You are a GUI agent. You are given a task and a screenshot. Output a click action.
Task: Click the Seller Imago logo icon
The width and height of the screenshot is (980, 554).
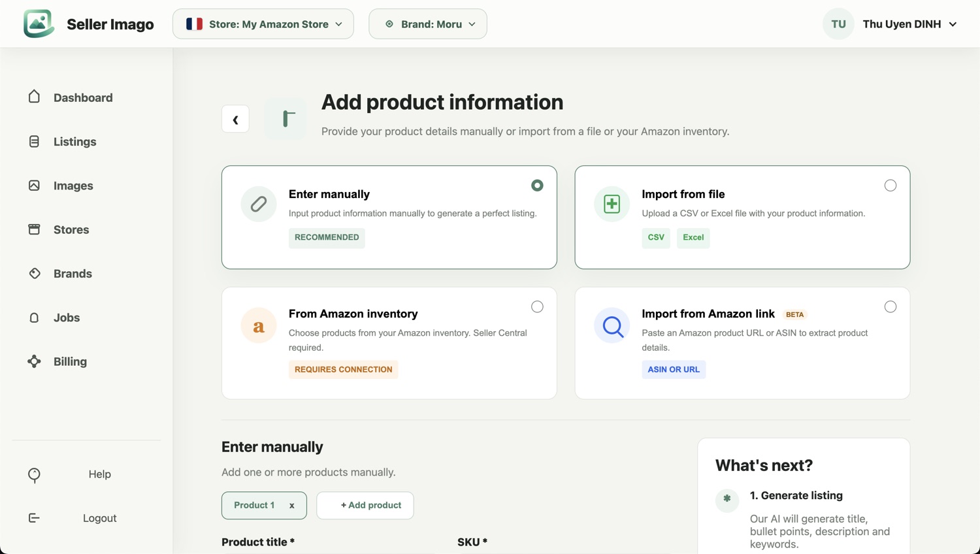coord(39,24)
